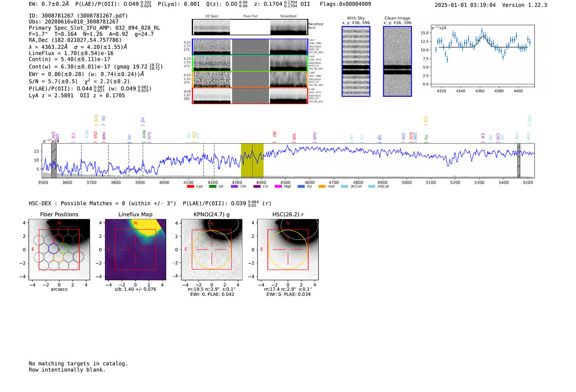Select the red-bordered 2D spectrum row
Image resolution: width=576 pixels, height=392 pixels.
(x=250, y=96)
